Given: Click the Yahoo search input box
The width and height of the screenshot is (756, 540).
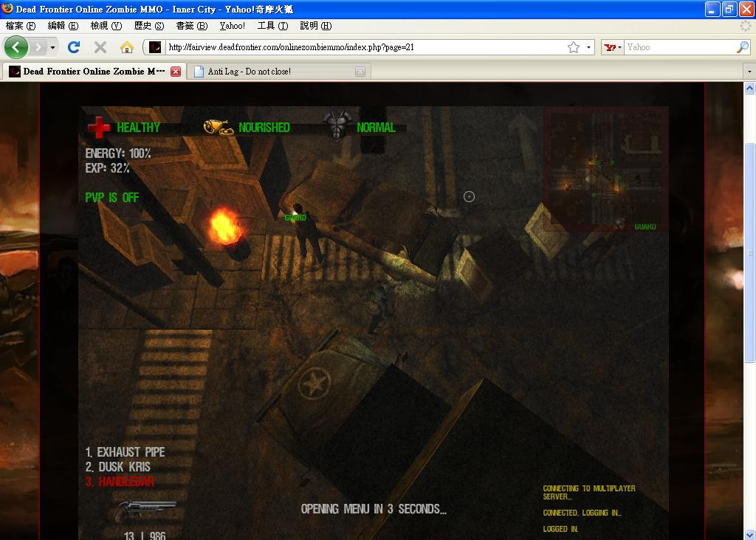Looking at the screenshot, I should pos(680,47).
